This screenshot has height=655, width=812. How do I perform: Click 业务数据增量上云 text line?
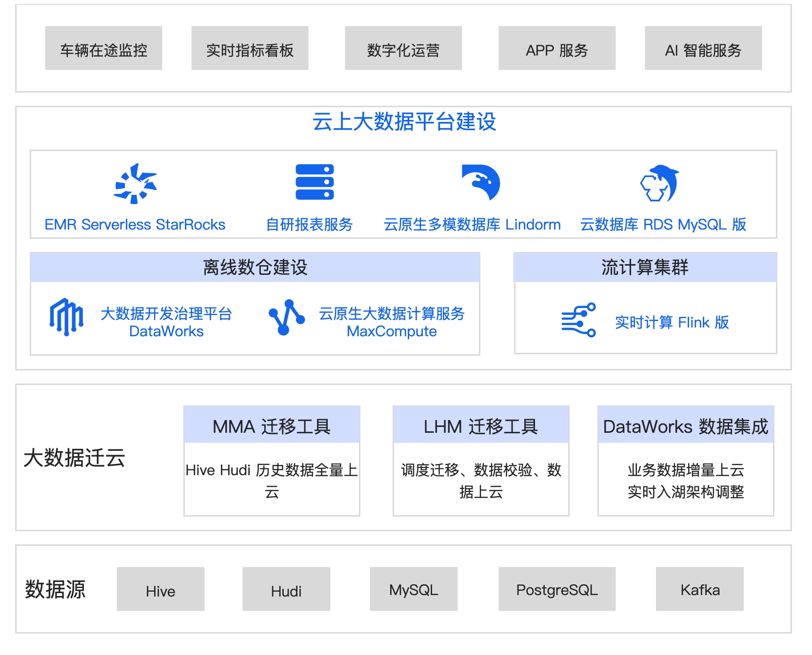[x=686, y=470]
